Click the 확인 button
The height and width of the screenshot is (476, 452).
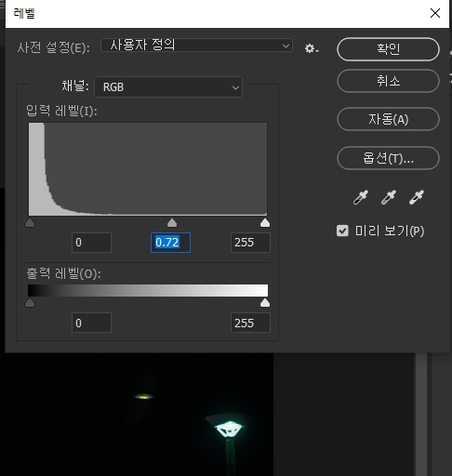pos(388,49)
